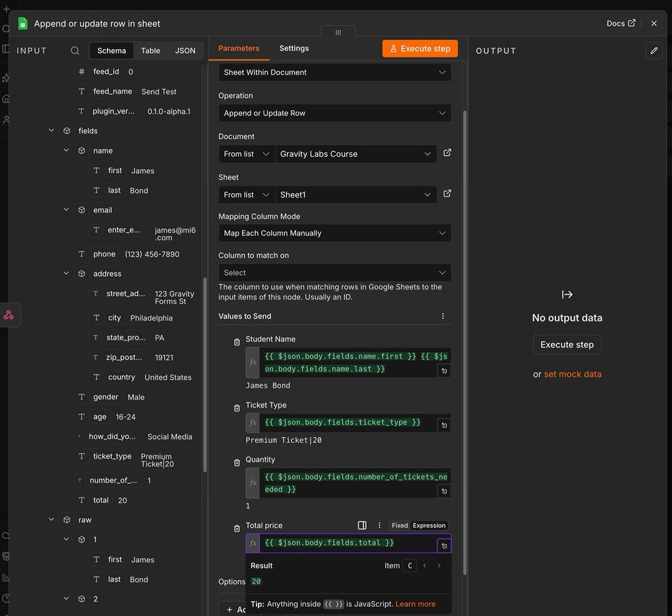Switch Total price to Fixed mode
Image resolution: width=672 pixels, height=616 pixels.
(x=400, y=525)
